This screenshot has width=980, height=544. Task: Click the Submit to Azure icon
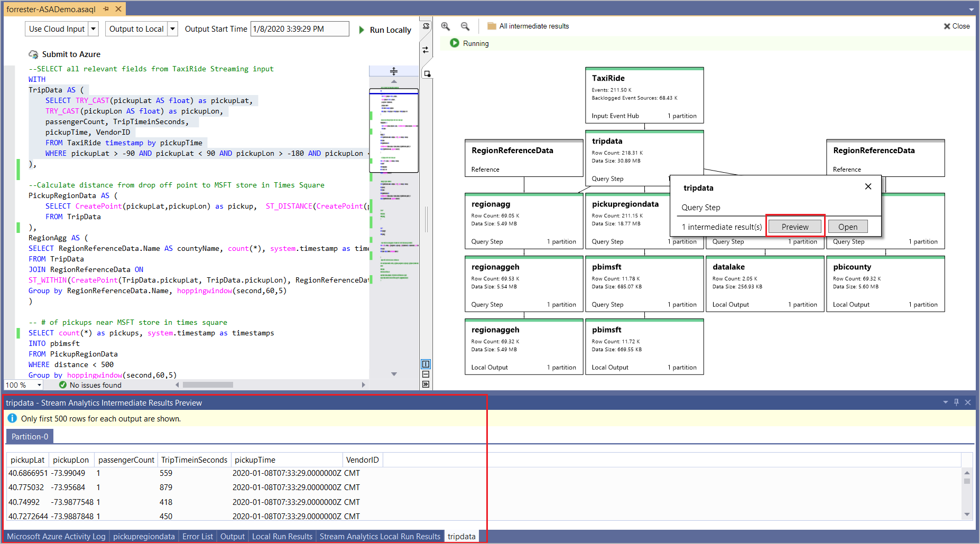coord(33,54)
